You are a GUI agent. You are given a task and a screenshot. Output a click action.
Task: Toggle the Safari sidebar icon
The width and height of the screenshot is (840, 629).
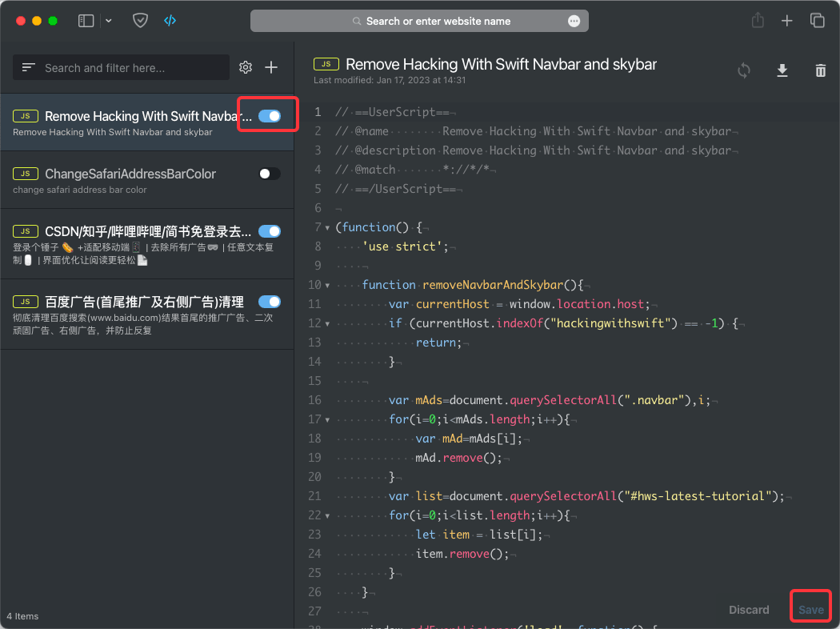coord(86,21)
